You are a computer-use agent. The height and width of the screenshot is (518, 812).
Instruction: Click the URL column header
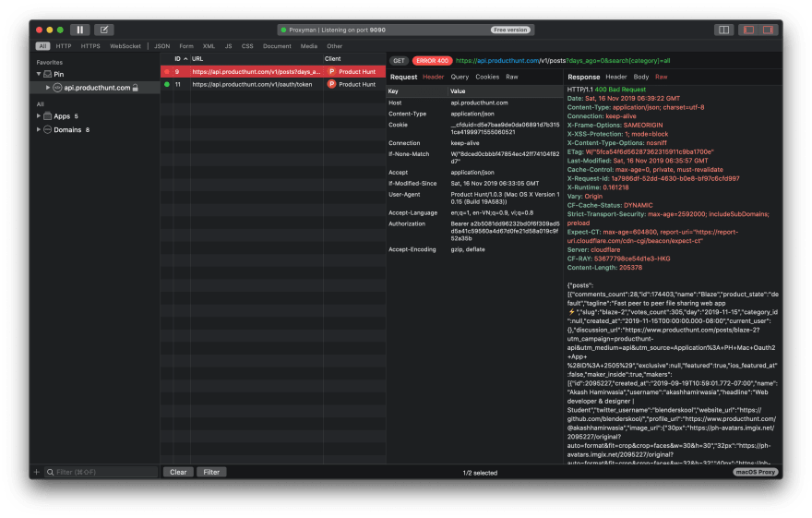pos(257,58)
